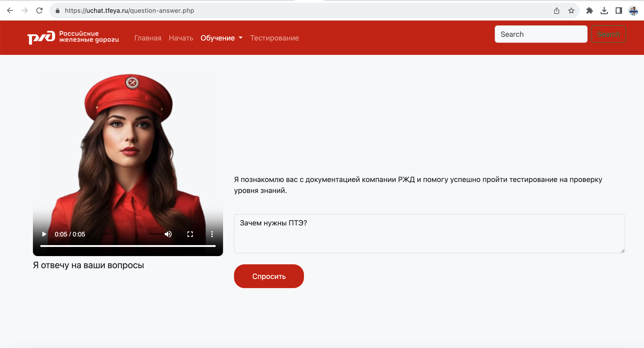Share this page from address bar
644x348 pixels.
(x=556, y=11)
